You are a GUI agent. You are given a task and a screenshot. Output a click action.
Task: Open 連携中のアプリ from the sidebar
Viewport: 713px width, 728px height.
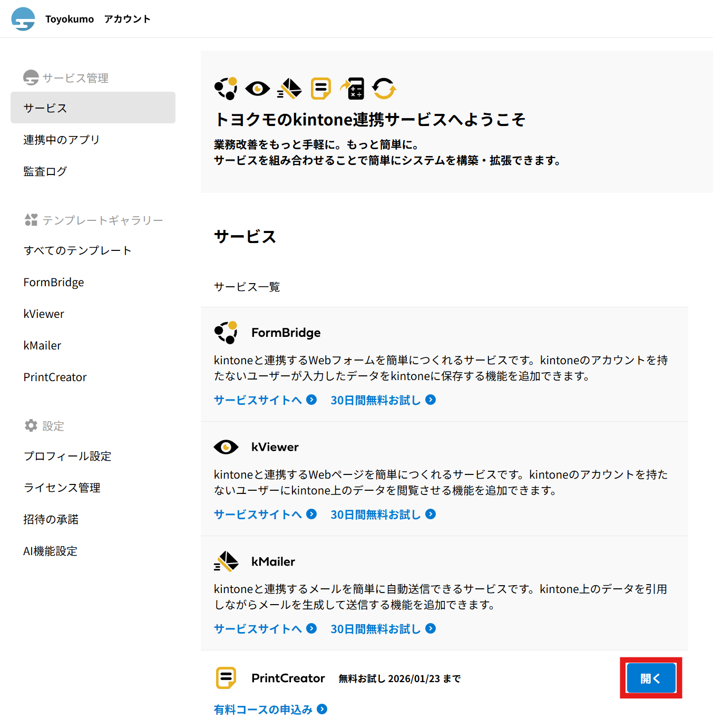pyautogui.click(x=62, y=140)
